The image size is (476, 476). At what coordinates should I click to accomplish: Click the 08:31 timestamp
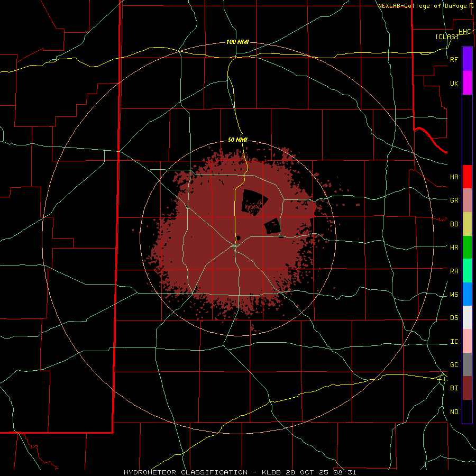tap(344, 472)
